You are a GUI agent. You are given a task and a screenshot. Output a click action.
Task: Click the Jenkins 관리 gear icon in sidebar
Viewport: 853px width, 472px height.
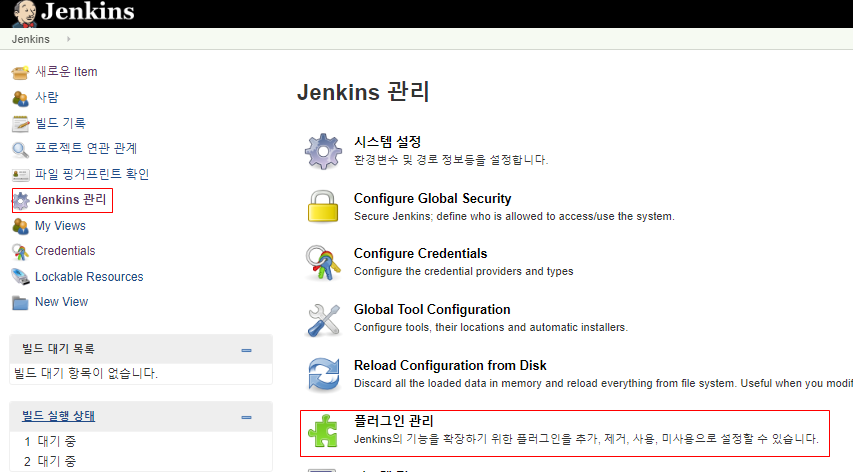point(21,201)
